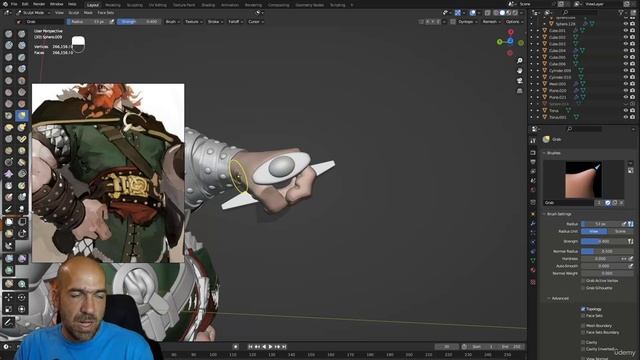Open the Texture dropdown in tool header
Image resolution: width=640 pixels, height=360 pixels.
point(193,22)
